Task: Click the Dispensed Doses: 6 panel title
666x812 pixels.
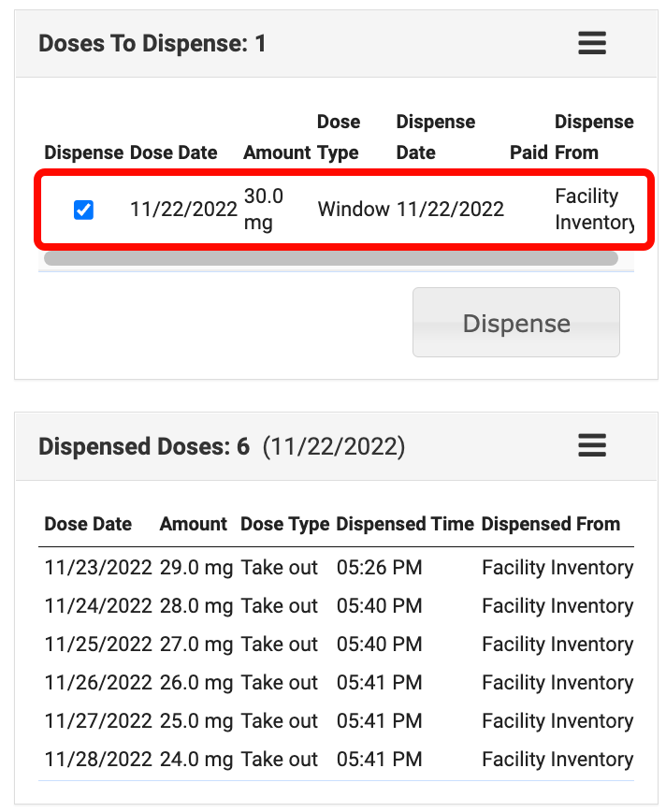Action: 144,447
